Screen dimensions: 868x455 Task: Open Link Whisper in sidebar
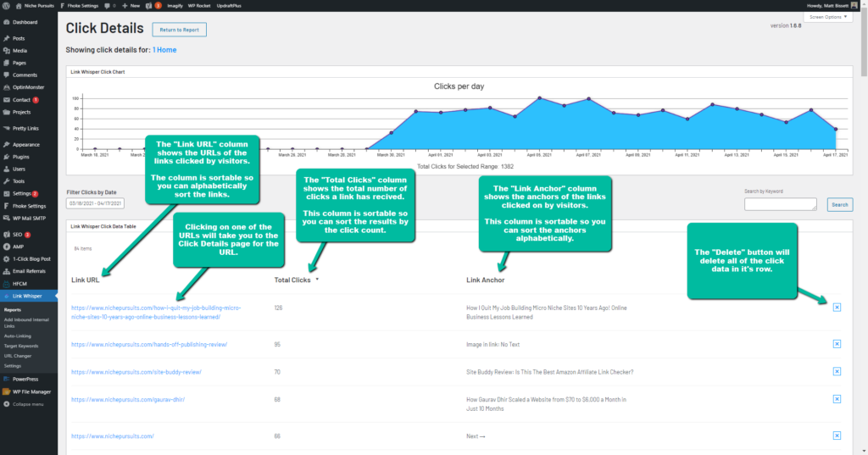pos(29,297)
